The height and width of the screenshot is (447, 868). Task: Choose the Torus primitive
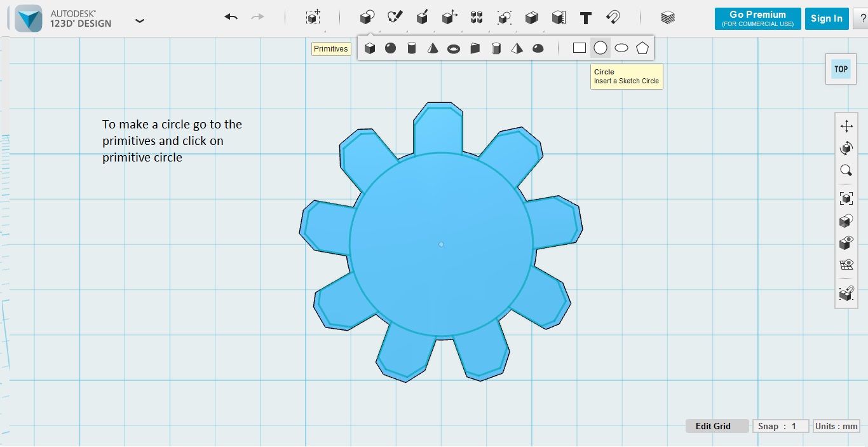(454, 47)
